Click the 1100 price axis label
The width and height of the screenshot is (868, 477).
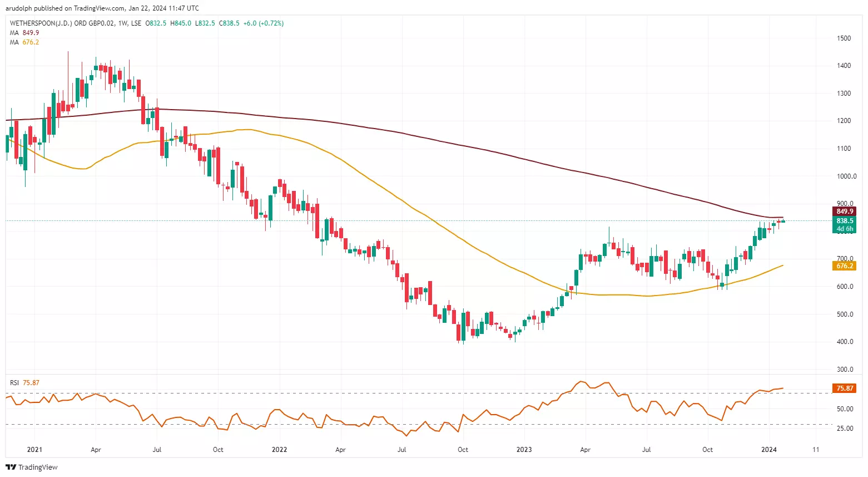(x=844, y=149)
